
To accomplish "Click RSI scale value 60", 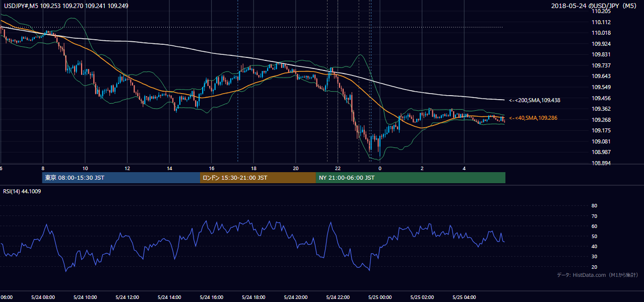I will pyautogui.click(x=594, y=226).
